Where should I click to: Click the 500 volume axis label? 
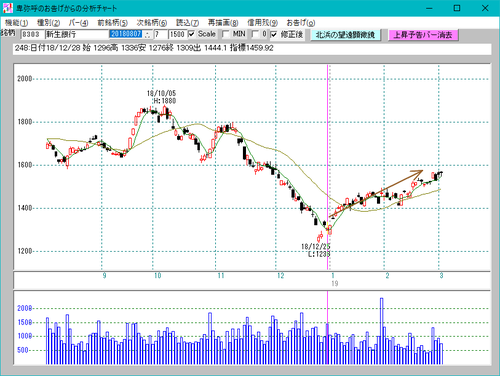[23, 350]
